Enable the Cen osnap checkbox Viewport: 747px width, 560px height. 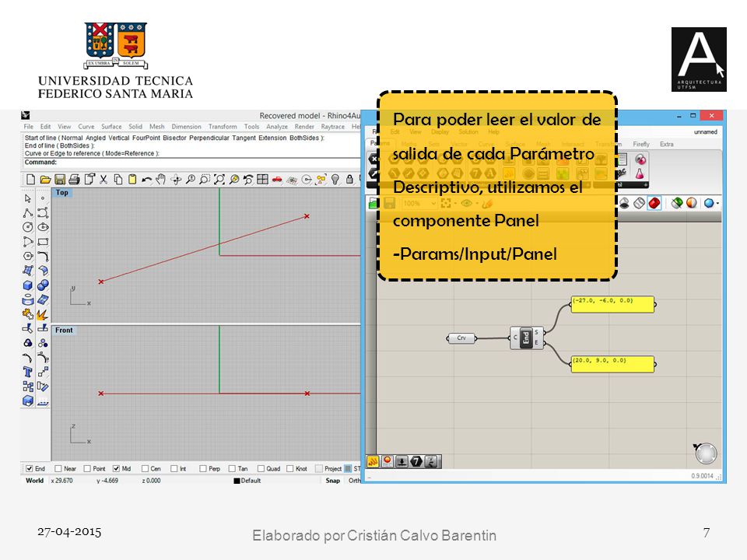click(x=146, y=468)
